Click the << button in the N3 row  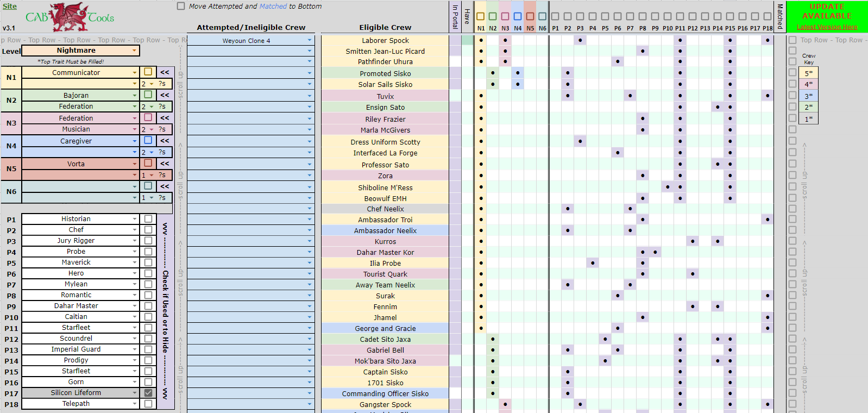point(165,118)
